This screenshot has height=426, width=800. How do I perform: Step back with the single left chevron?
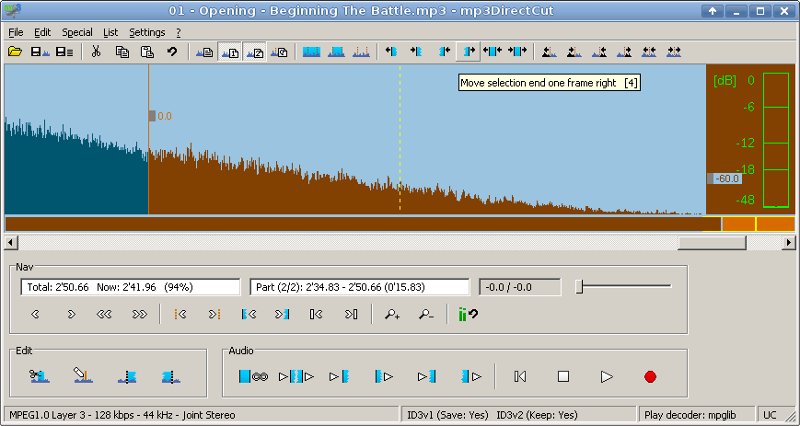[x=35, y=314]
